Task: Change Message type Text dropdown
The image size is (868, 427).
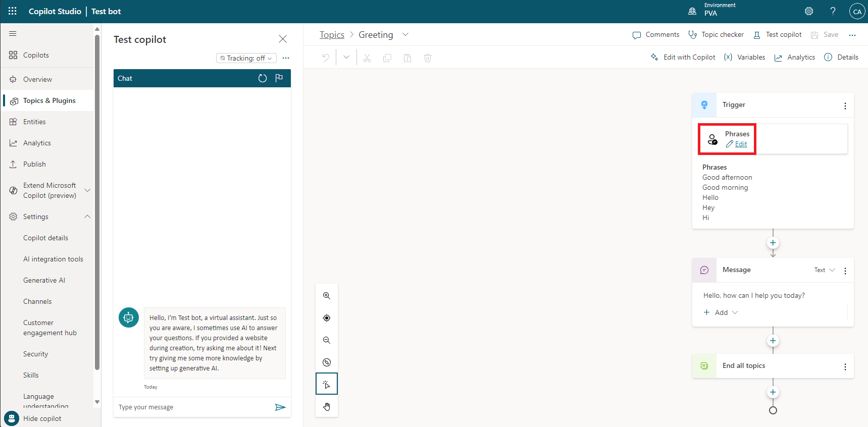Action: pyautogui.click(x=825, y=270)
